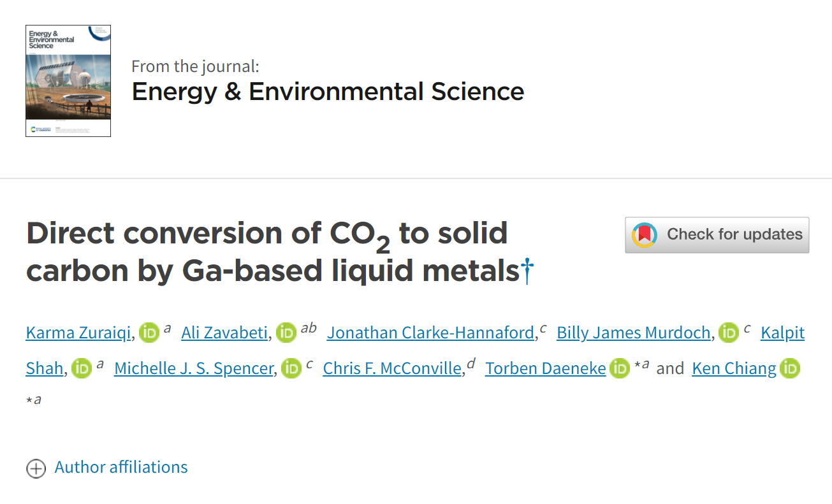Screen dimensions: 832x504
Task: Open Torben Daeneke's ORCID icon
Action: pyautogui.click(x=620, y=368)
